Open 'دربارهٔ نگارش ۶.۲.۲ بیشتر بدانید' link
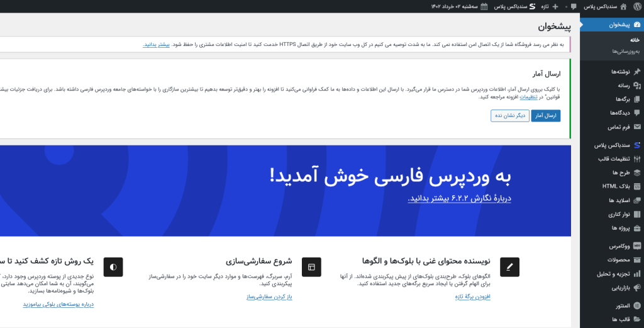 pos(459,198)
